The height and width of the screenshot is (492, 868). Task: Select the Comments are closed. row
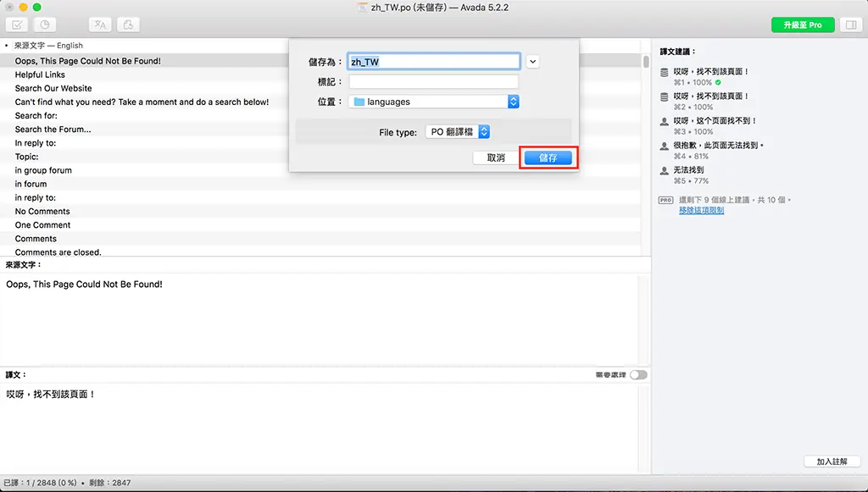320,252
